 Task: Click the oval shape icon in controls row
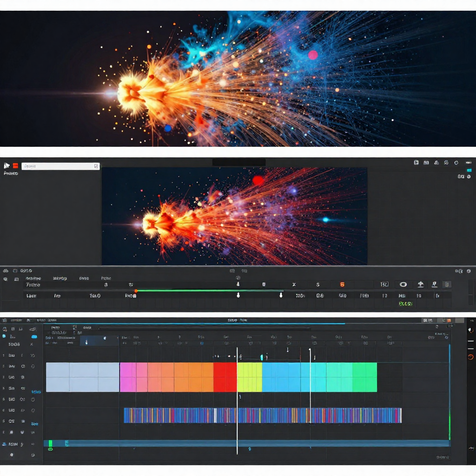click(x=403, y=284)
